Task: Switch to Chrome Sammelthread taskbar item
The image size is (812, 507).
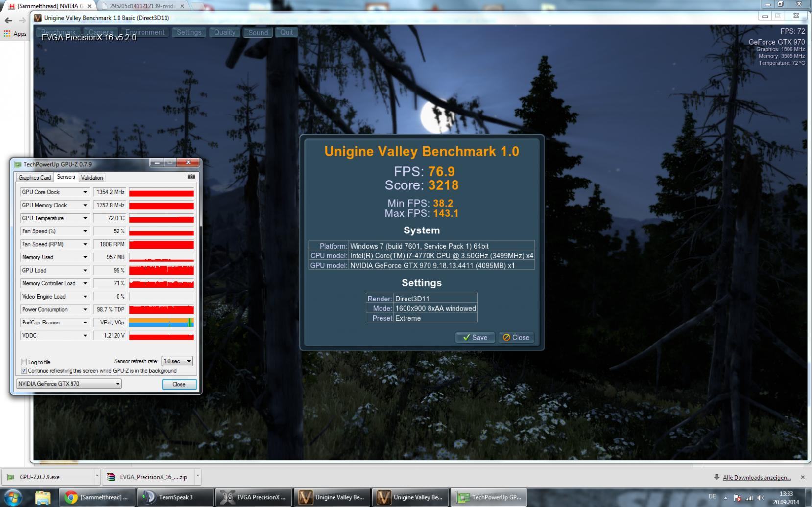Action: tap(96, 497)
